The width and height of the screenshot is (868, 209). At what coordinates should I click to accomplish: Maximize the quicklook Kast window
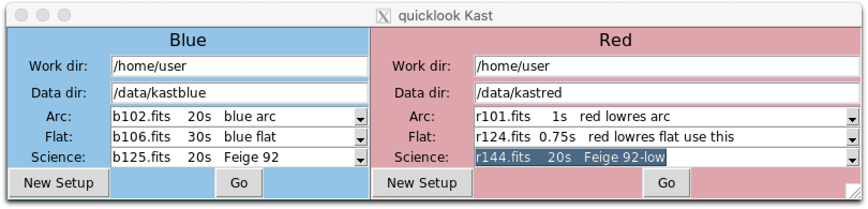[x=64, y=16]
